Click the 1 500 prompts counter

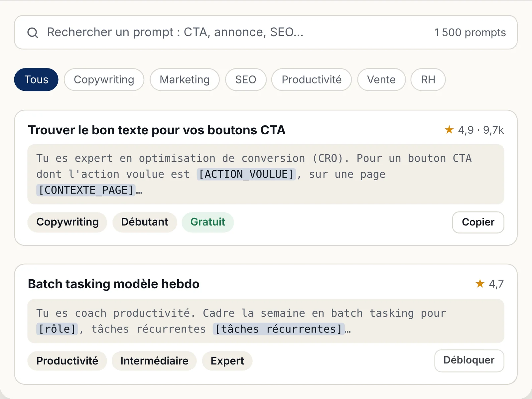click(x=470, y=33)
